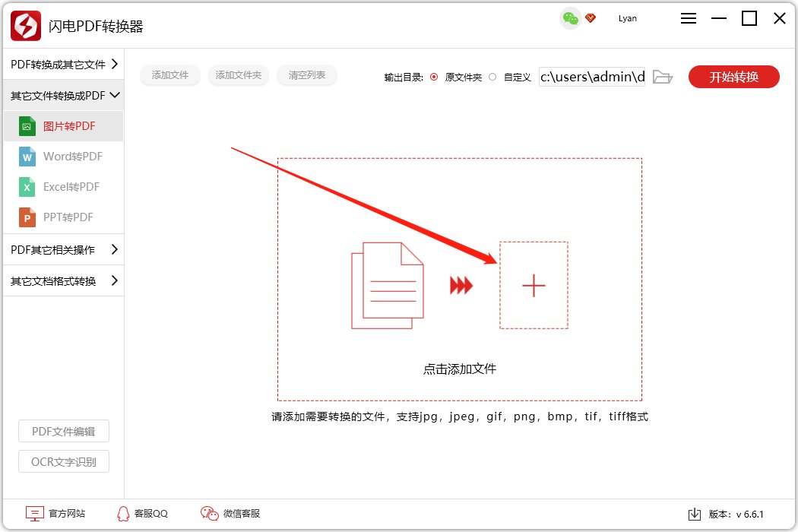Start conversion with the 开始转换 button

tap(733, 77)
